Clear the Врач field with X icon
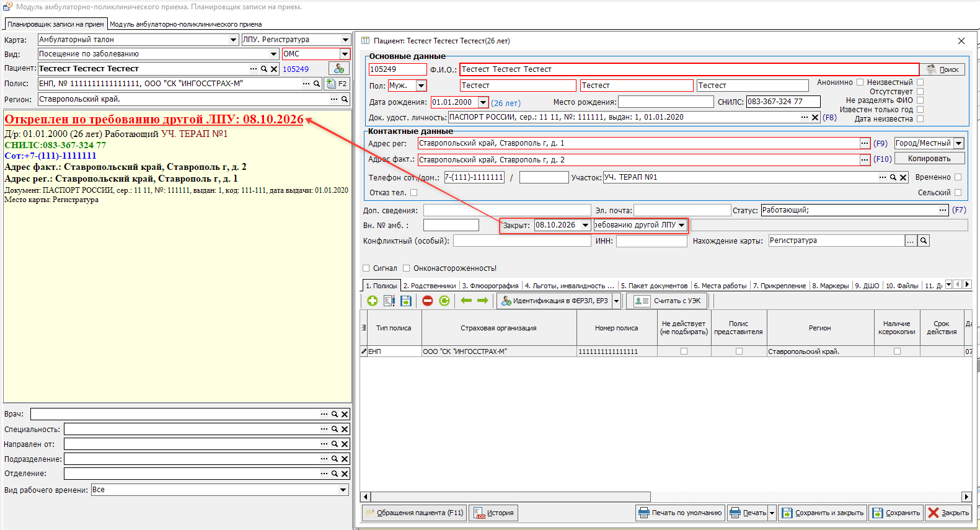The image size is (980, 530). [345, 414]
